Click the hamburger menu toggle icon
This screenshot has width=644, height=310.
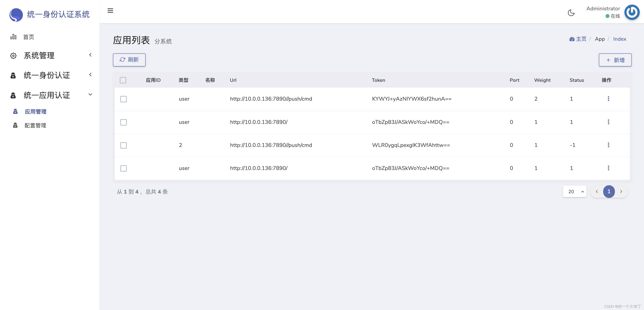110,11
